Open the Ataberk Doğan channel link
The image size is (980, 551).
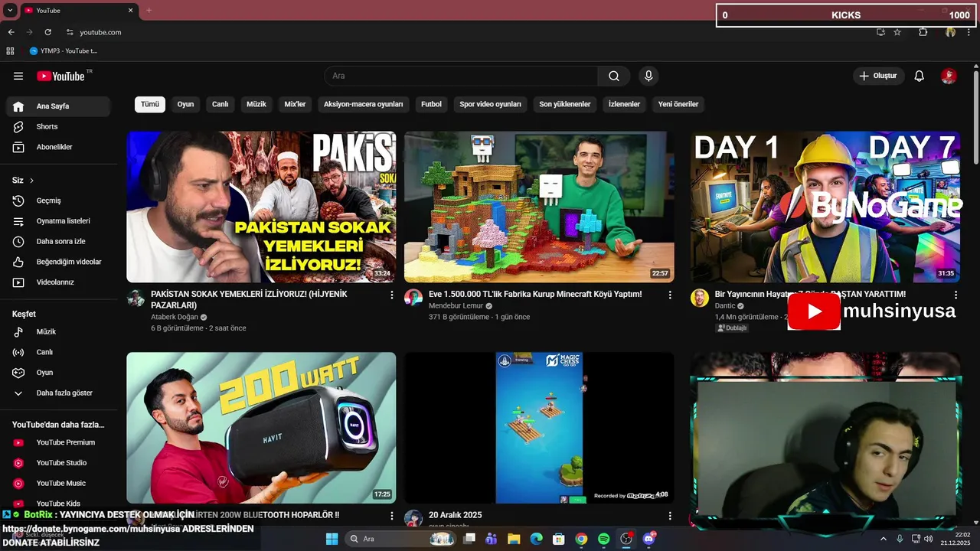[x=175, y=317]
